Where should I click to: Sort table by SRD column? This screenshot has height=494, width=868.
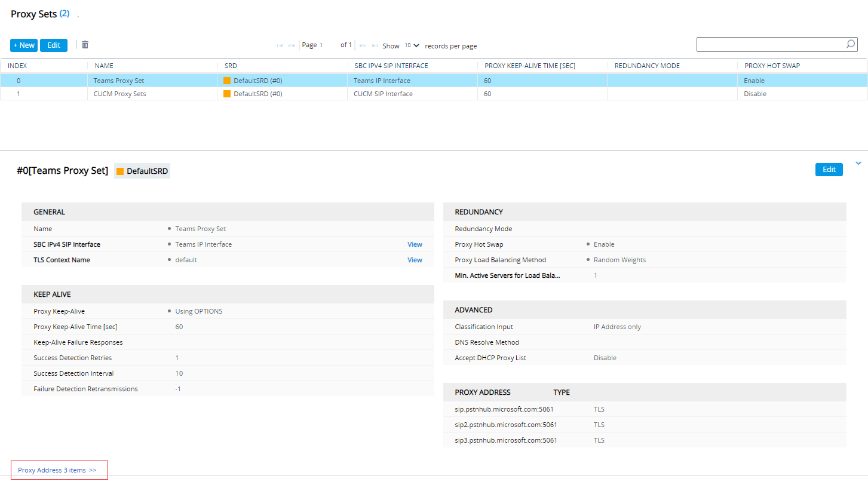coord(231,66)
